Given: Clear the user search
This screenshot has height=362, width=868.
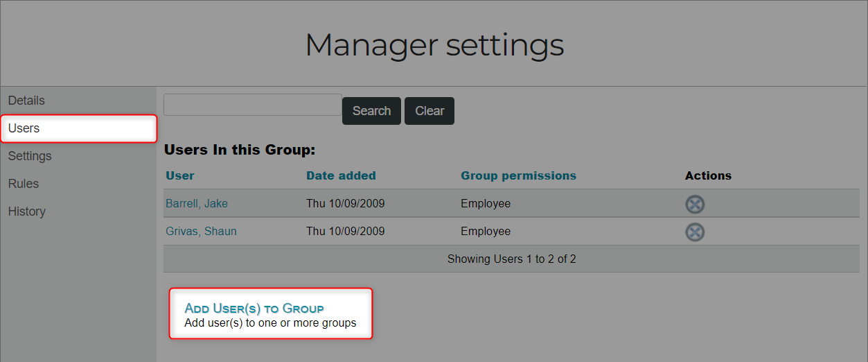Looking at the screenshot, I should tap(429, 111).
